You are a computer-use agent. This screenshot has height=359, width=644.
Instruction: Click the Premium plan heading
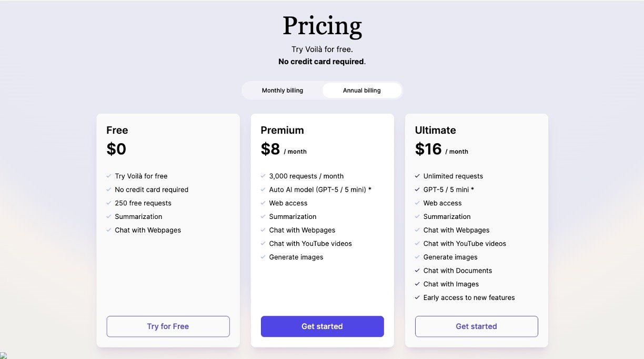(282, 130)
